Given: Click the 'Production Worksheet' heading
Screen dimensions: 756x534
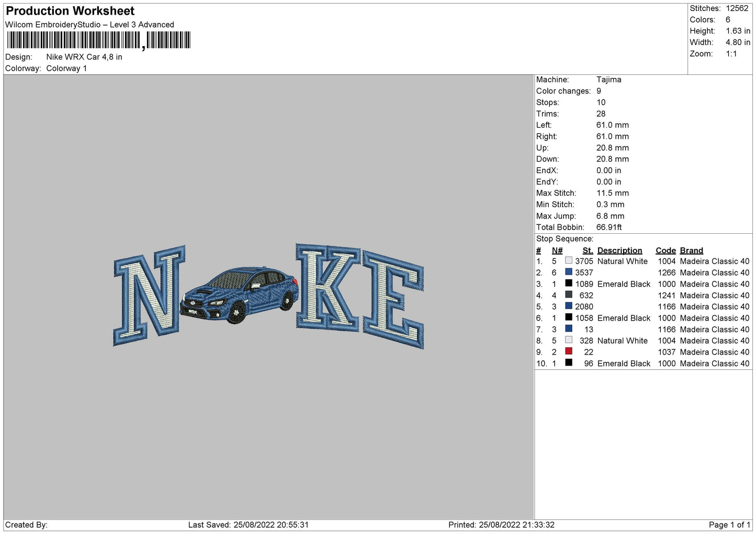Looking at the screenshot, I should (70, 11).
